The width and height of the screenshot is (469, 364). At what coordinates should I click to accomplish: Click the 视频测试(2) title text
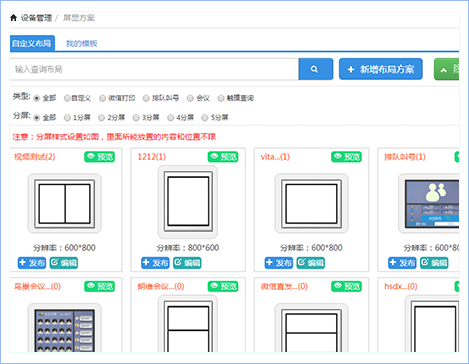pyautogui.click(x=35, y=157)
